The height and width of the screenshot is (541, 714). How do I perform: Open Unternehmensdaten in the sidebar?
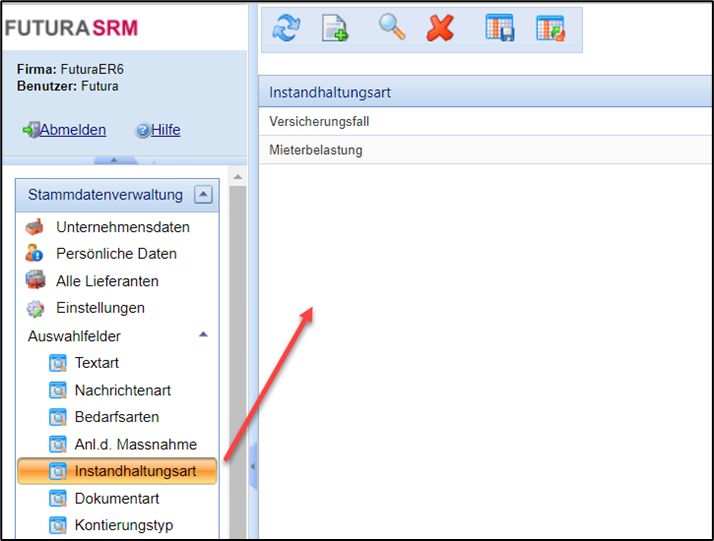point(122,227)
